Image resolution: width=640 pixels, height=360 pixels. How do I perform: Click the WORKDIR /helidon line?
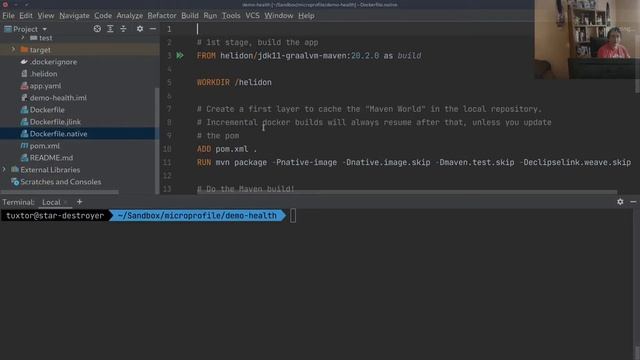[234, 82]
